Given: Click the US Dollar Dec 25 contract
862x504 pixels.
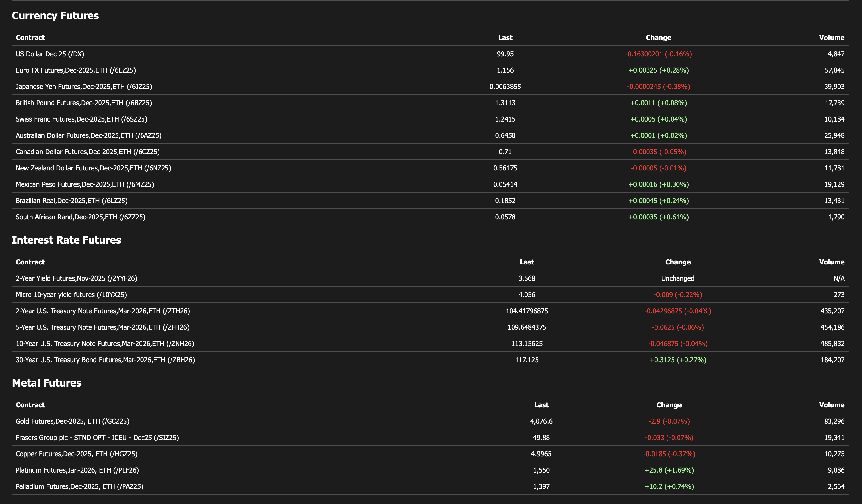Looking at the screenshot, I should (x=50, y=54).
